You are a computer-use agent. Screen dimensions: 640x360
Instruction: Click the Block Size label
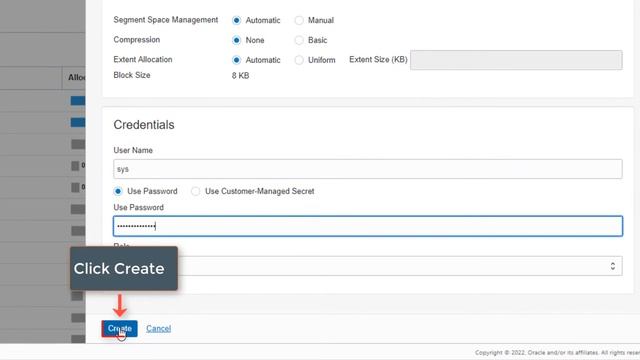click(132, 75)
